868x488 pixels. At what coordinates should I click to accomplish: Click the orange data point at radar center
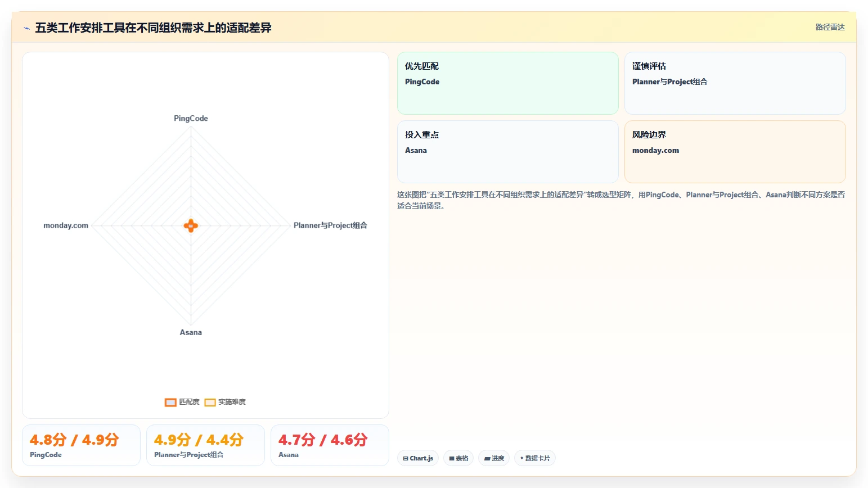[x=191, y=226]
